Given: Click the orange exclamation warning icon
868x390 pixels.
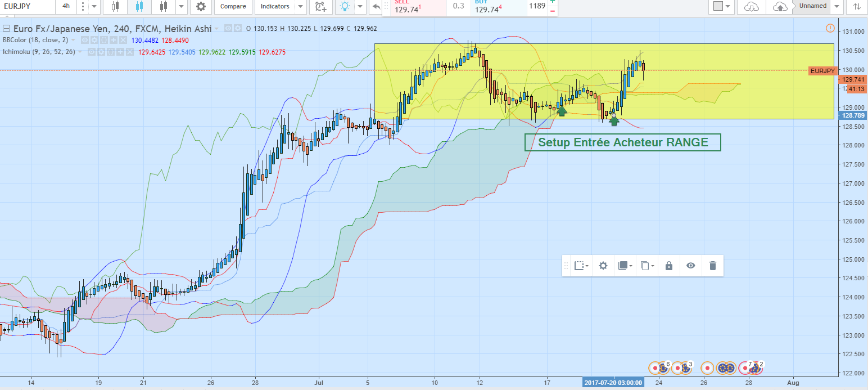Looking at the screenshot, I should tap(830, 28).
